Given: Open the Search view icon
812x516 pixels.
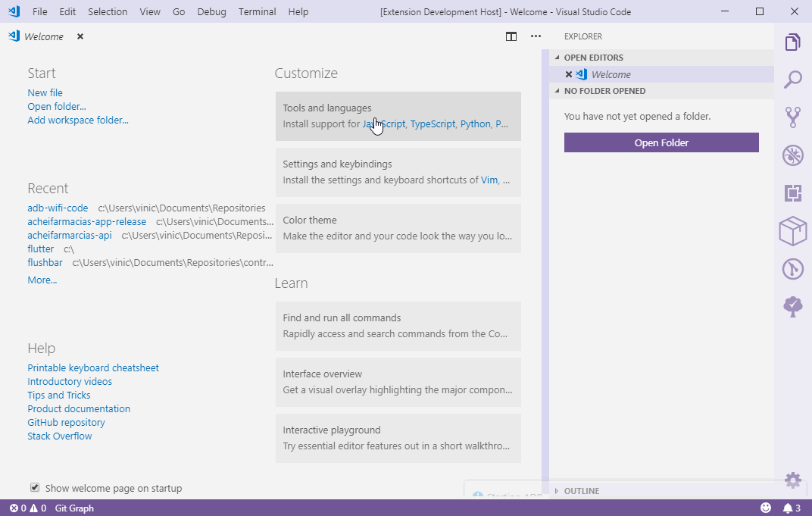Looking at the screenshot, I should click(x=793, y=80).
